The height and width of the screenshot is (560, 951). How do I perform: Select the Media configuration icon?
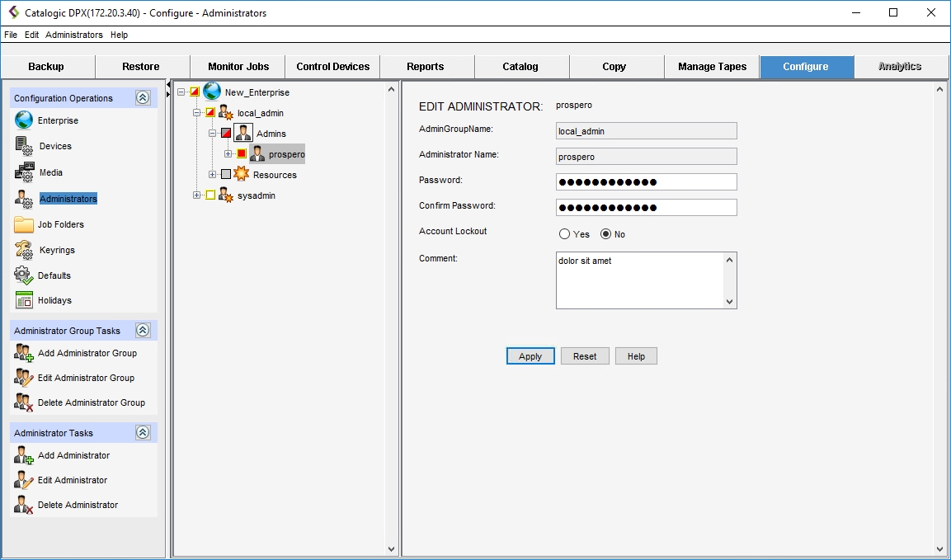coord(24,172)
